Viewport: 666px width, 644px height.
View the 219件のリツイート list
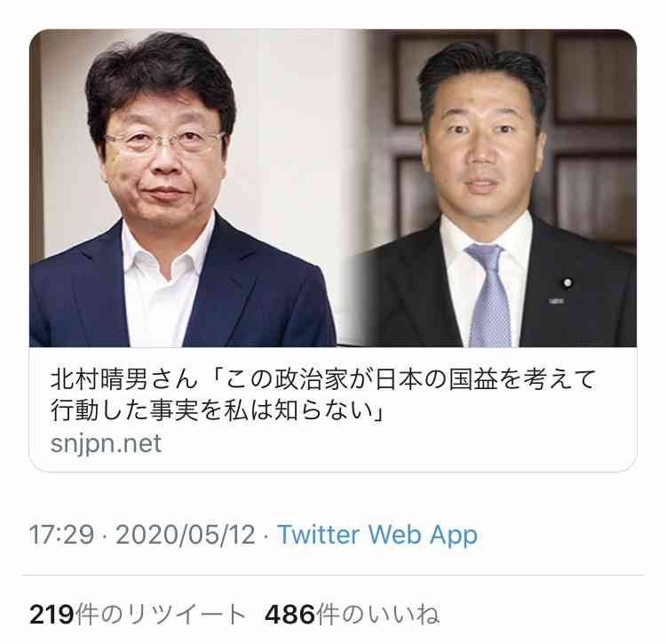138,615
